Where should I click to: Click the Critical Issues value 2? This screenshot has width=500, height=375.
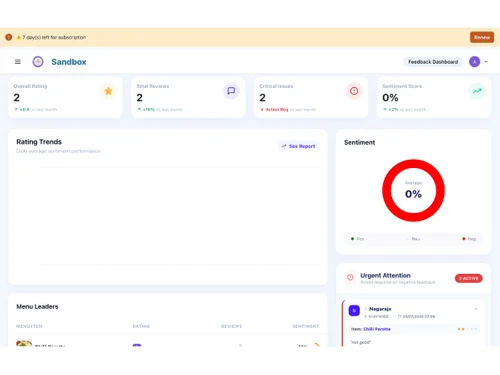pos(263,98)
